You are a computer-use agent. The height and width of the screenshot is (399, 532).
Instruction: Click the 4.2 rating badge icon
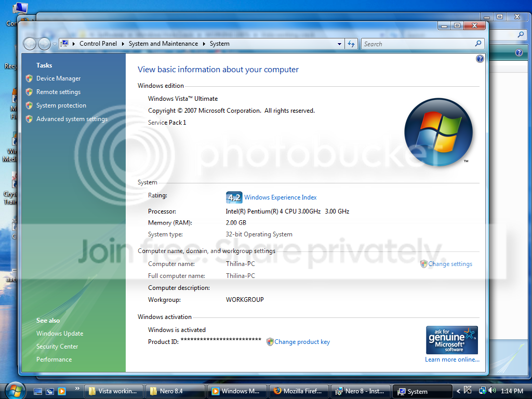pos(234,197)
